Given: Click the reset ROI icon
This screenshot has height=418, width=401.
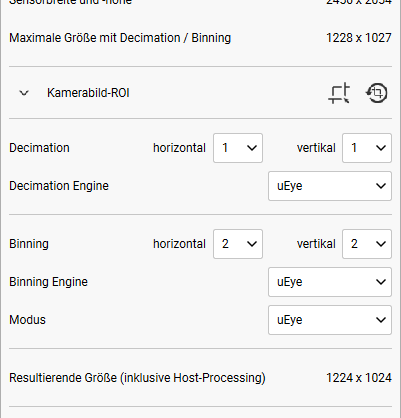Looking at the screenshot, I should [377, 93].
